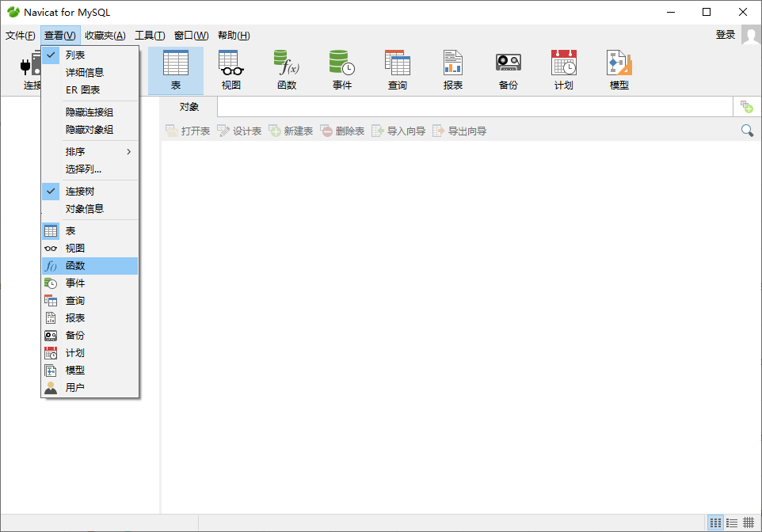Toggle the checked 连接树 option
Viewport: 762px width, 532px height.
click(x=90, y=192)
